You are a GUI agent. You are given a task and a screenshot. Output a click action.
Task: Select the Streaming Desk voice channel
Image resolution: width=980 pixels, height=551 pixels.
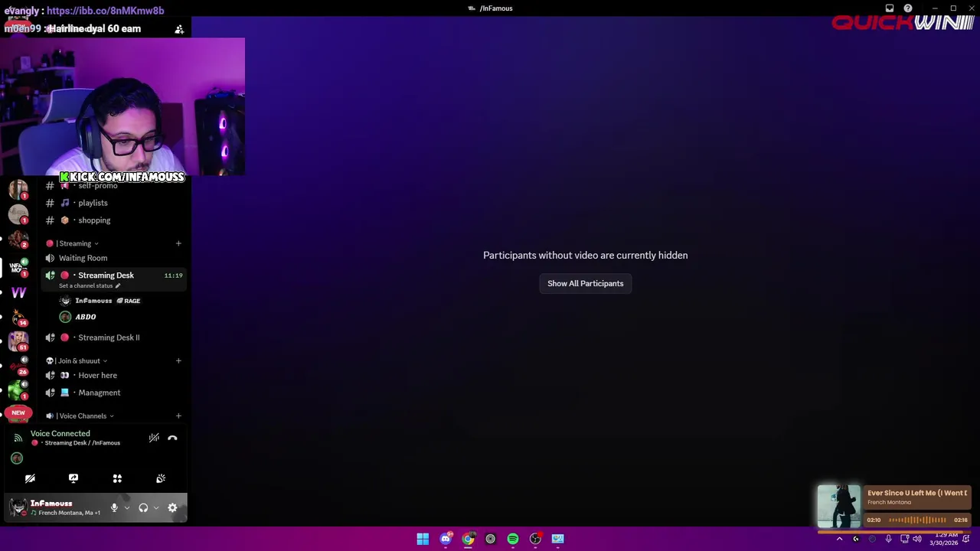[x=113, y=275]
